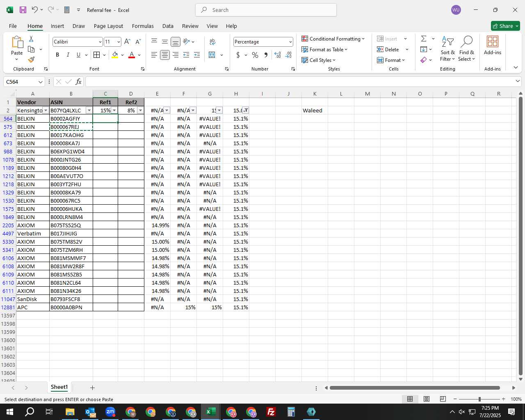Image resolution: width=525 pixels, height=420 pixels.
Task: Open the Percentage number format dropdown
Action: (290, 42)
